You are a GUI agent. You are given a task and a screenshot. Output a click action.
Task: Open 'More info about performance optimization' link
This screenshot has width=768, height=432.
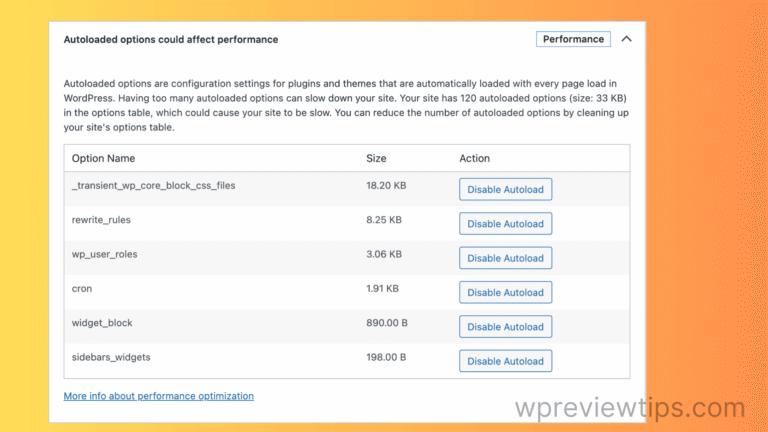[x=158, y=396]
